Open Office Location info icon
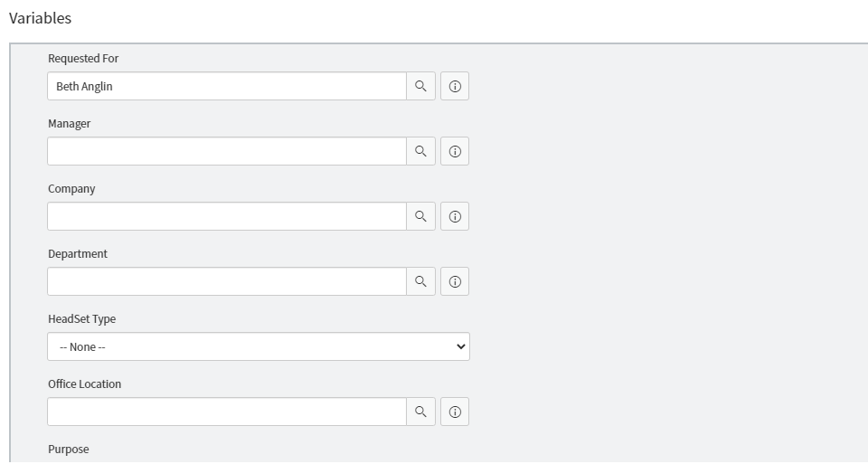868x464 pixels. 455,412
